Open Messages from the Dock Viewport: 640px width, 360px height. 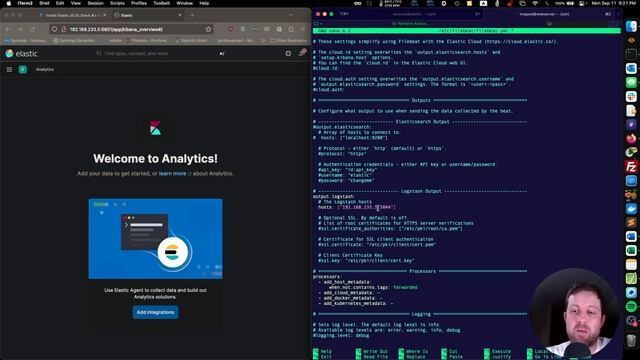[x=631, y=82]
